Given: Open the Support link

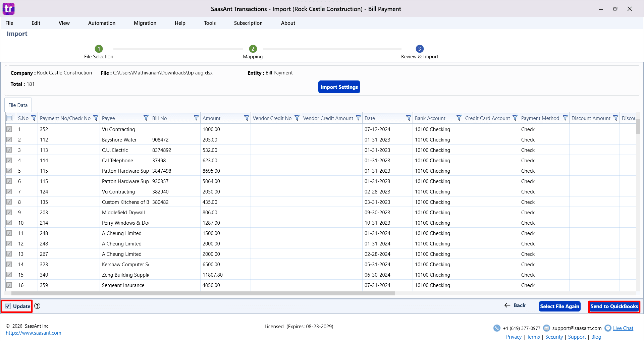Looking at the screenshot, I should (577, 337).
